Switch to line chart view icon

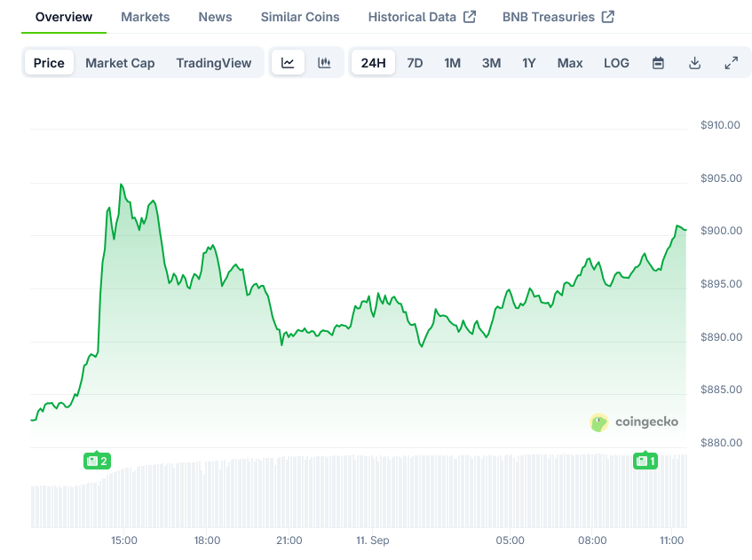(x=288, y=63)
